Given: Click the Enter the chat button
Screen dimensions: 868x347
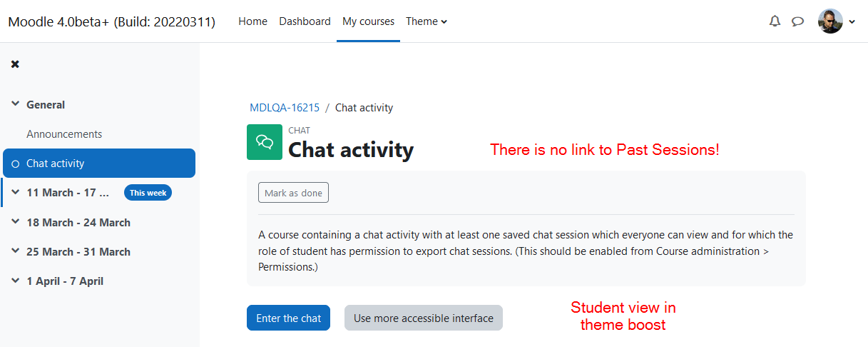Looking at the screenshot, I should click(288, 318).
